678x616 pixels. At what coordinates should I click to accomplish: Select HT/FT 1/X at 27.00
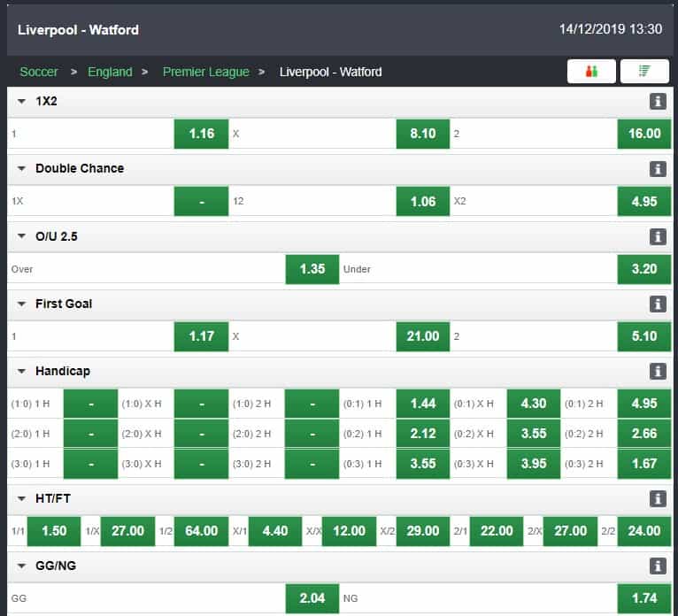128,531
